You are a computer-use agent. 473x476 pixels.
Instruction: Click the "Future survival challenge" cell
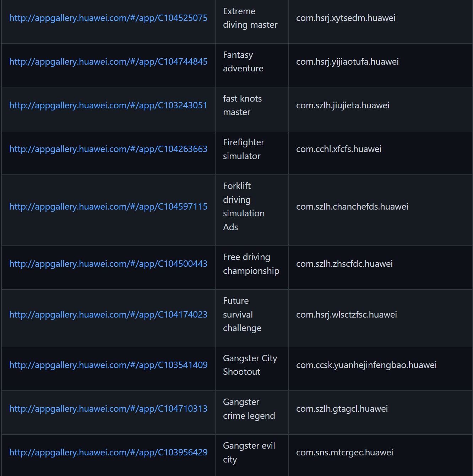[x=242, y=315]
